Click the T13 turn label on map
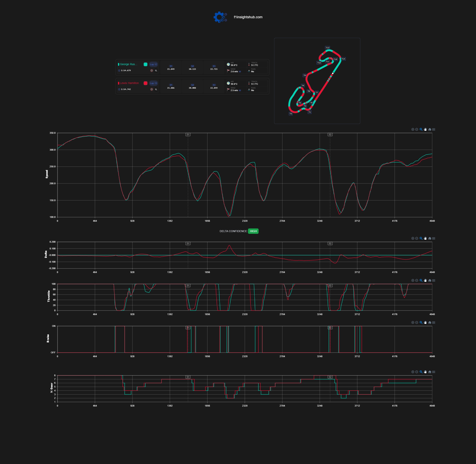Image resolution: width=476 pixels, height=464 pixels. pyautogui.click(x=328, y=48)
